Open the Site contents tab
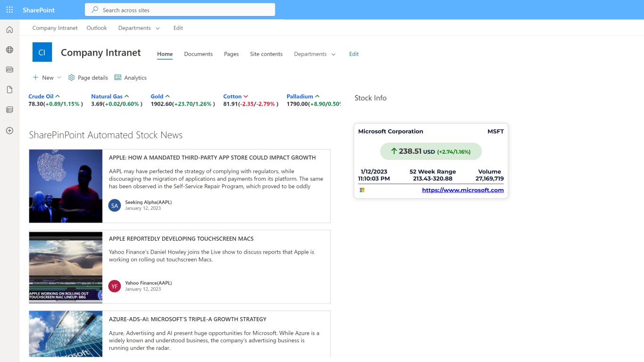This screenshot has width=644, height=362. point(266,54)
